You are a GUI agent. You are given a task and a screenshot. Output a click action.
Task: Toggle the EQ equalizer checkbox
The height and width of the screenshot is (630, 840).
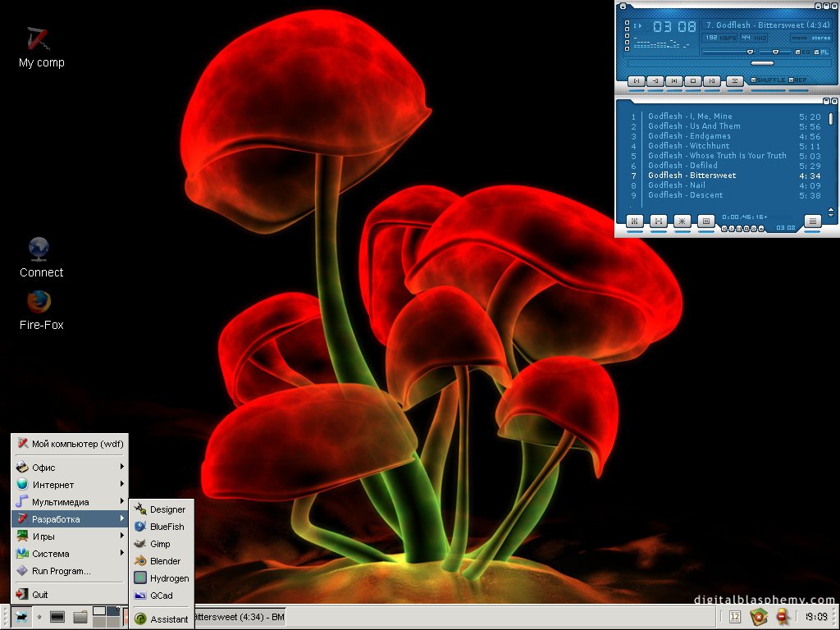(797, 52)
